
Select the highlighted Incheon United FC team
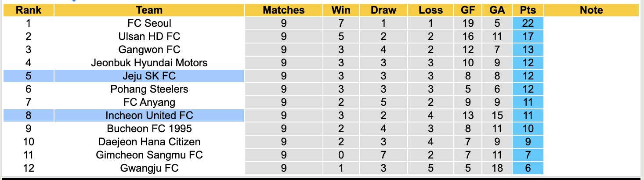pos(149,115)
